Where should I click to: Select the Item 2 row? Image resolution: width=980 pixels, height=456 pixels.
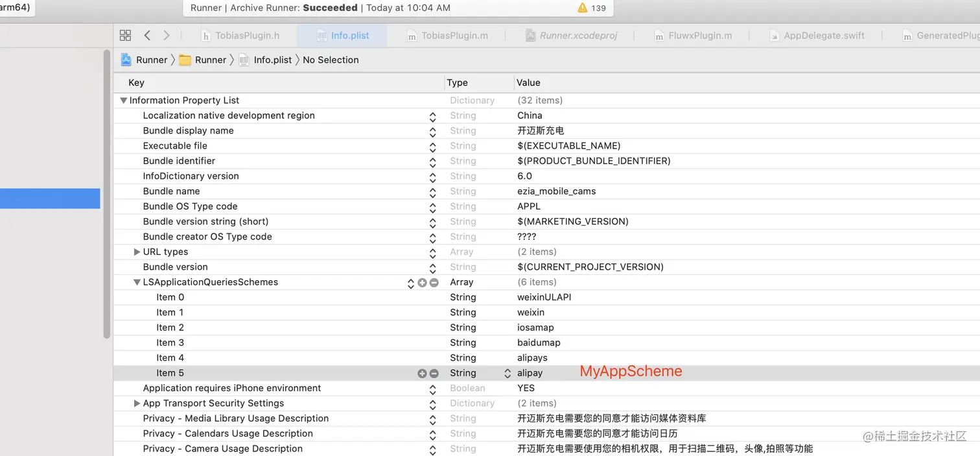point(546,328)
